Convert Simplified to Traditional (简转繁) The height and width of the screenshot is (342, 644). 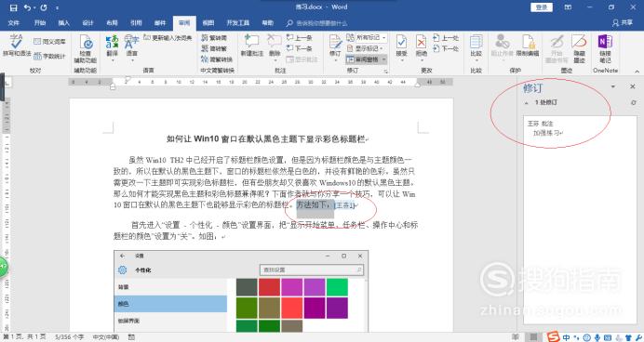point(214,48)
